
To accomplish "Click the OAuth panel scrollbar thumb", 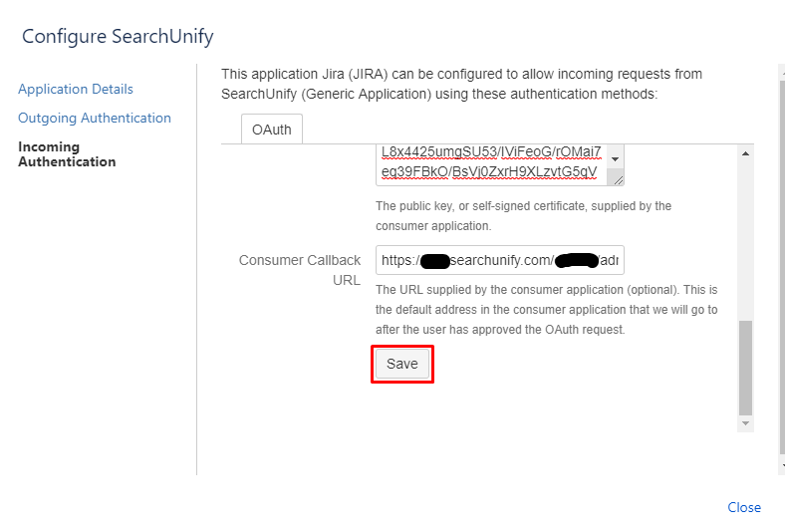I will point(745,367).
